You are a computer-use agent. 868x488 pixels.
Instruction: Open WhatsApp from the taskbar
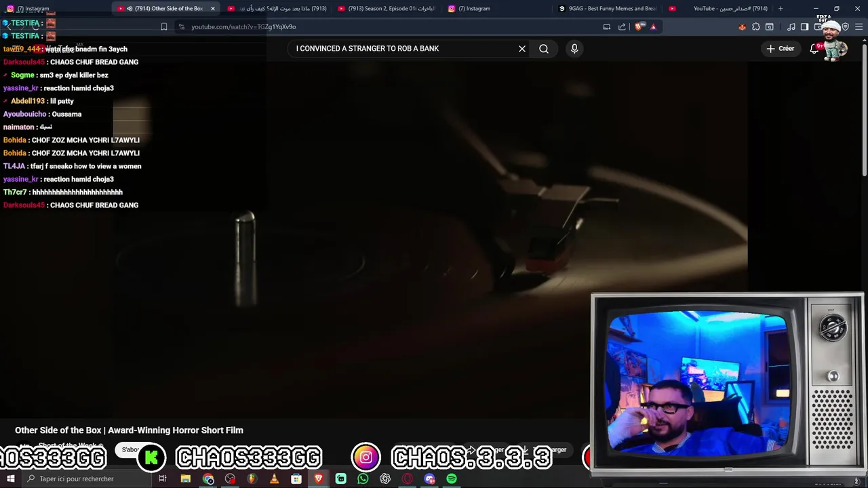coord(363,479)
